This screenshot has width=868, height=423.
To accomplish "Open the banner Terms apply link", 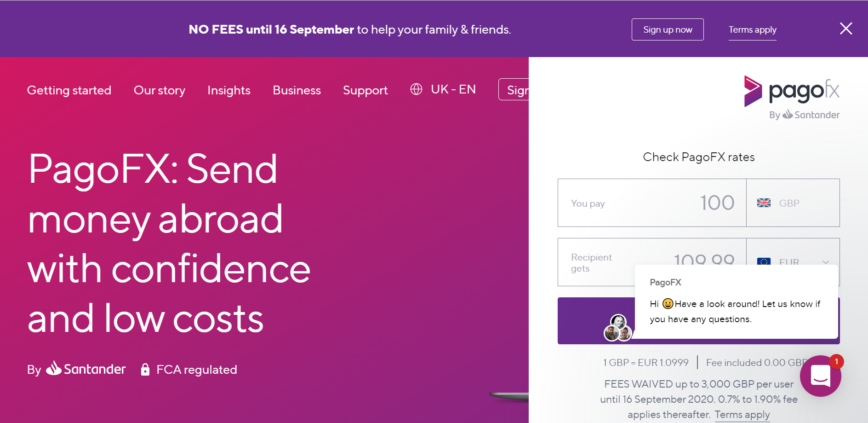I will tap(752, 30).
